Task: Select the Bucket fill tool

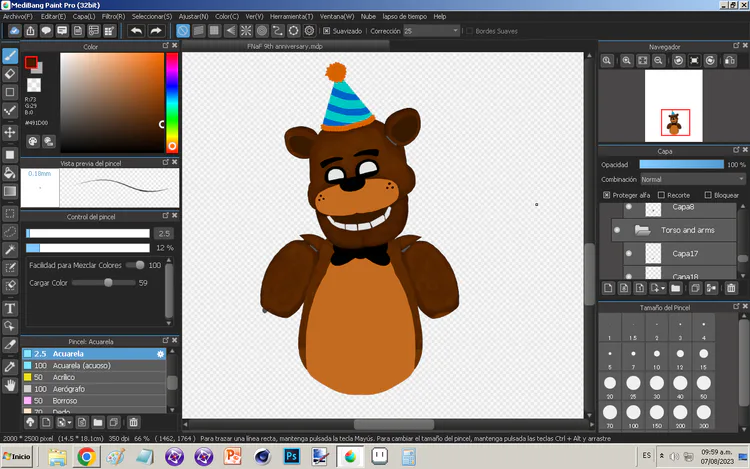Action: coord(10,173)
